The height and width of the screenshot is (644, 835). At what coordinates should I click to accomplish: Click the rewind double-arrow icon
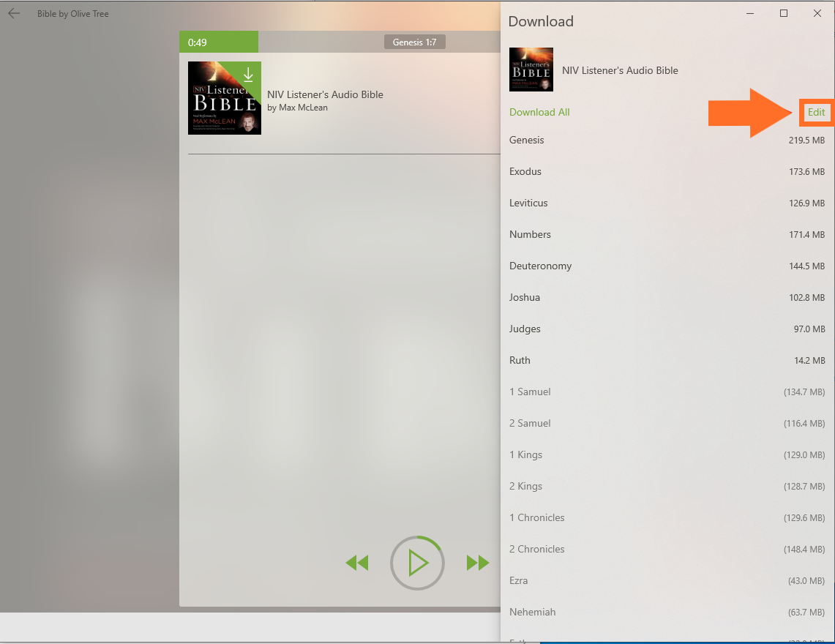[x=356, y=563]
